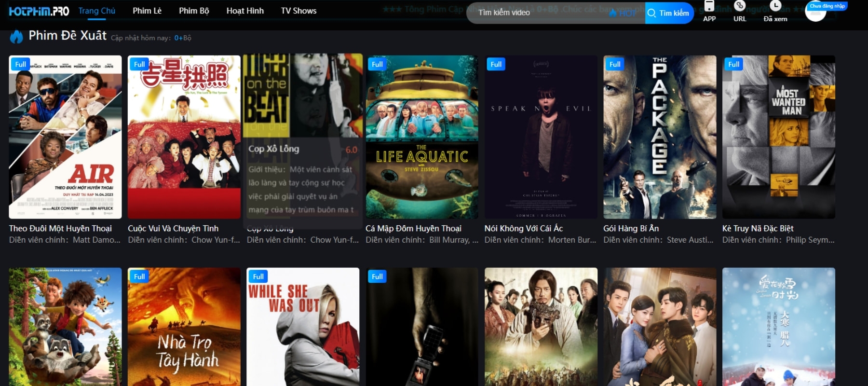Open the HOTPHIM.PRO logo homepage

[x=39, y=11]
